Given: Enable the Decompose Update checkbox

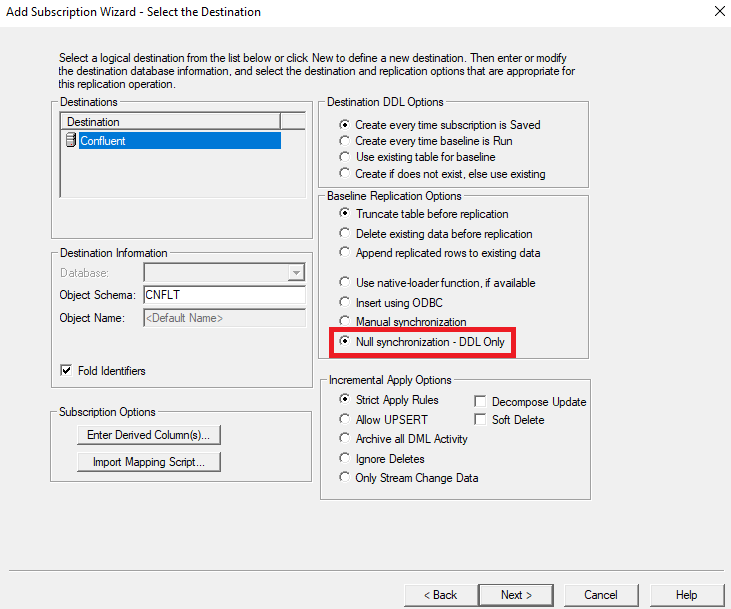Looking at the screenshot, I should click(480, 402).
